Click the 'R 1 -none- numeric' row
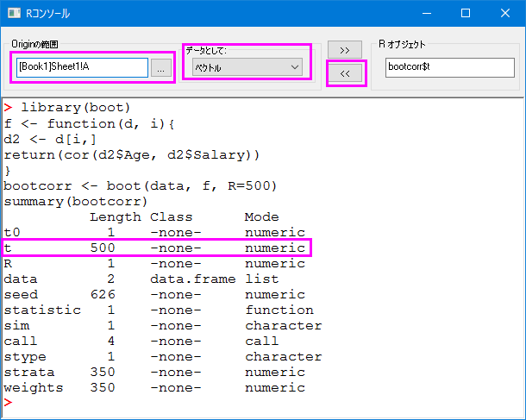Image resolution: width=526 pixels, height=420 pixels. (154, 263)
